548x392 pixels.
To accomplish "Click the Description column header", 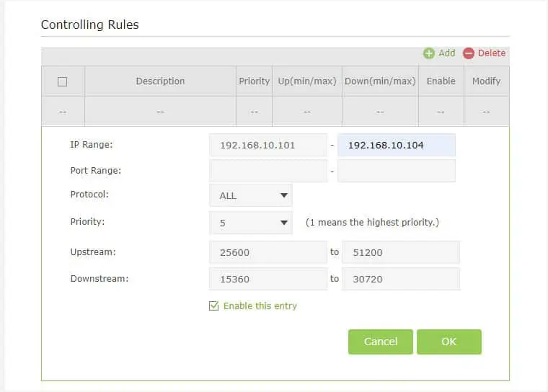I will [x=160, y=81].
